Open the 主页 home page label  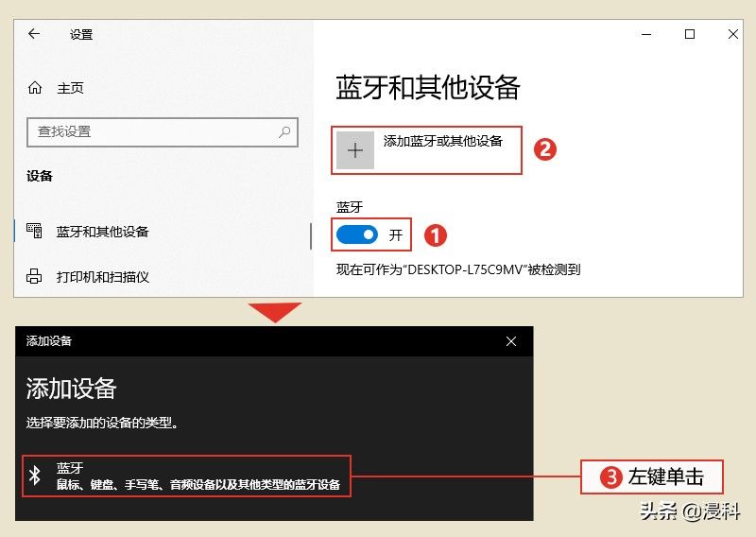(x=70, y=88)
